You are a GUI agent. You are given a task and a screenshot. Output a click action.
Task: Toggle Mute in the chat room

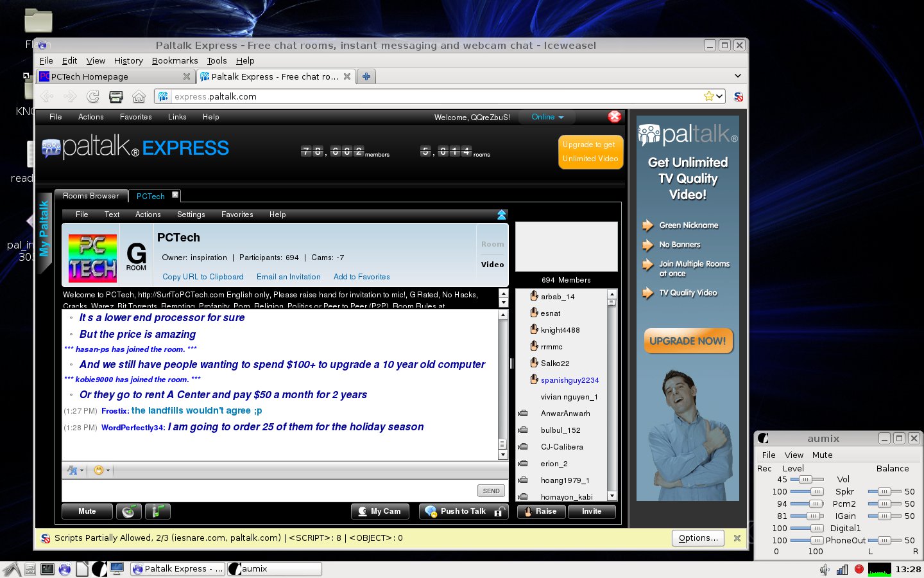[x=87, y=511]
